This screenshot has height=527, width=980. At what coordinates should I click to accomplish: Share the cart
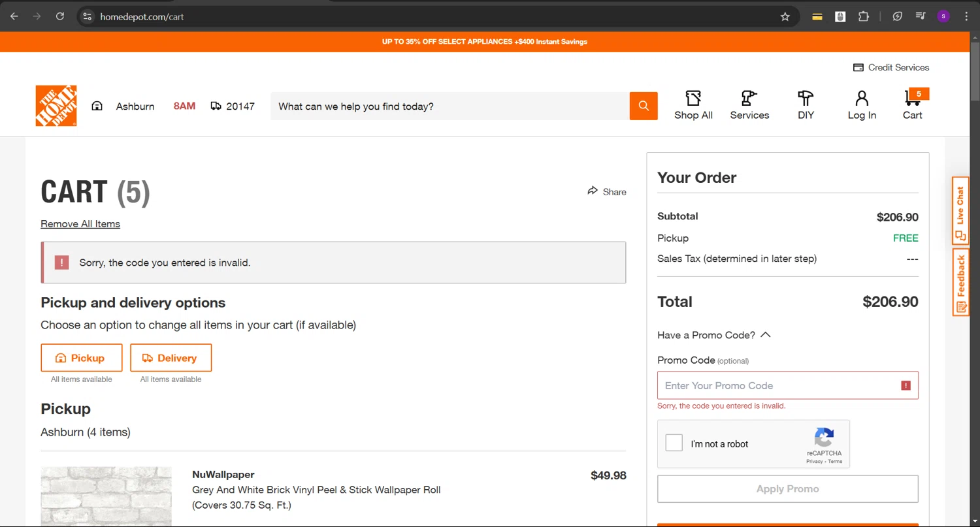click(607, 191)
